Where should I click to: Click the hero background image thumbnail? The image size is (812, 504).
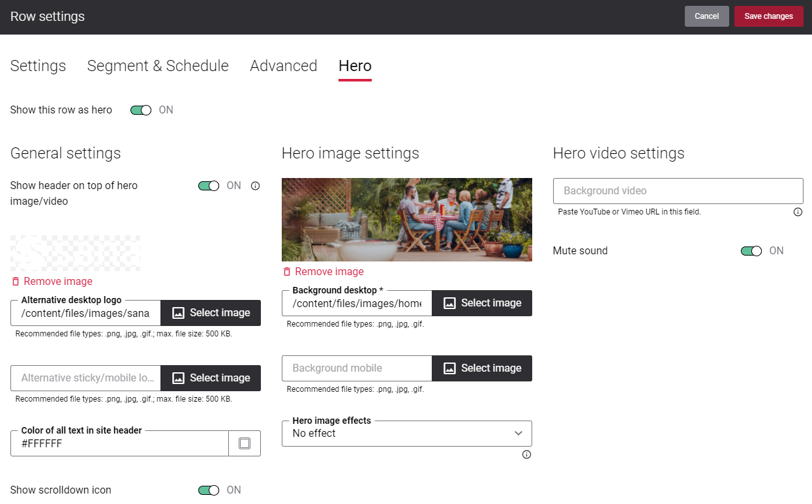[x=407, y=220]
